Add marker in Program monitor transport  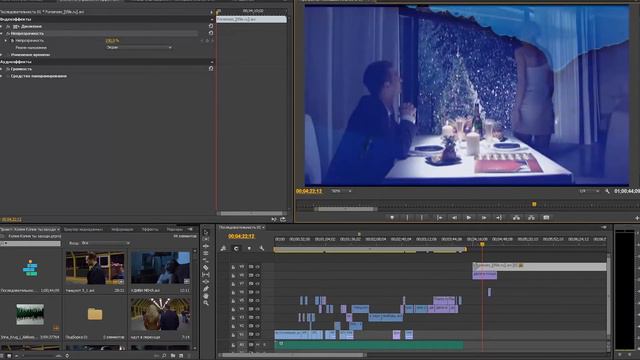[x=392, y=218]
